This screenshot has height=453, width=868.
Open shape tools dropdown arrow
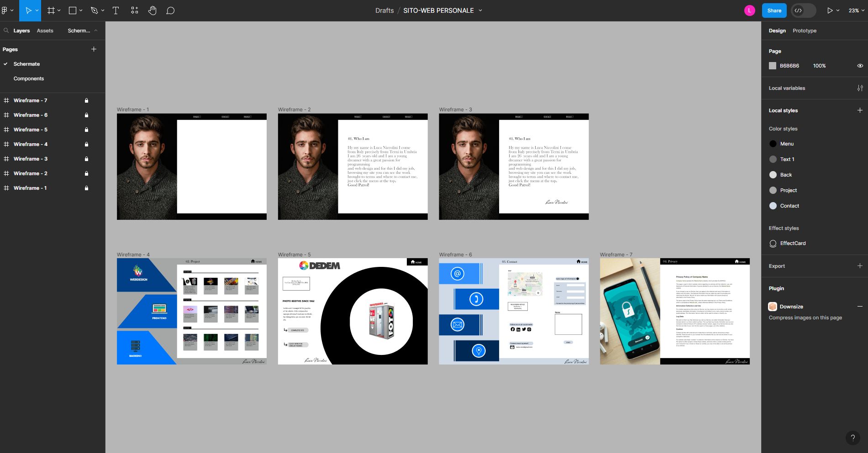[x=81, y=10]
